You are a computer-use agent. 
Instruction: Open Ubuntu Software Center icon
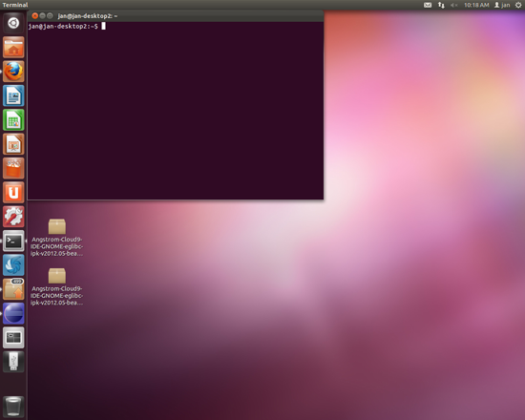tap(13, 168)
